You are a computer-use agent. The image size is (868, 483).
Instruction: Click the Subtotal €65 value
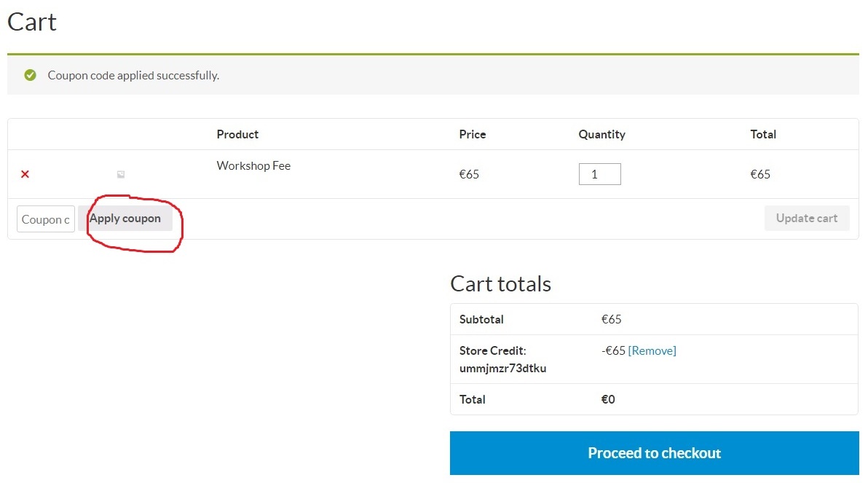611,319
